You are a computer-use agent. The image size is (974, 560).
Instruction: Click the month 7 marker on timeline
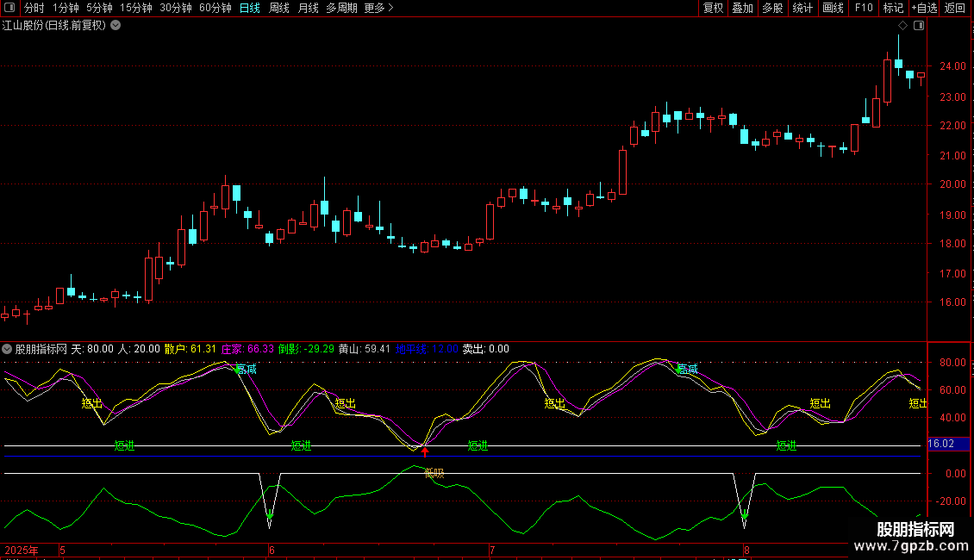click(x=492, y=550)
